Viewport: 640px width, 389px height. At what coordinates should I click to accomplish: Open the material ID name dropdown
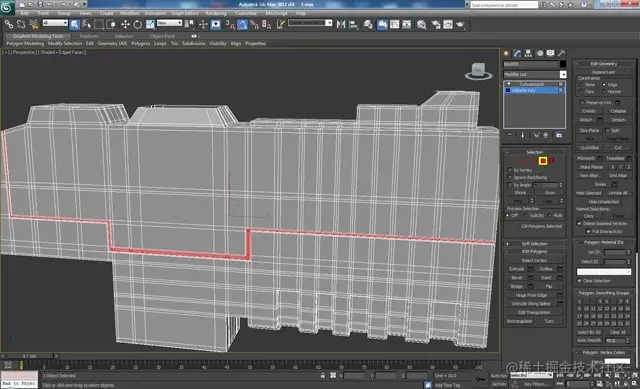(x=604, y=271)
